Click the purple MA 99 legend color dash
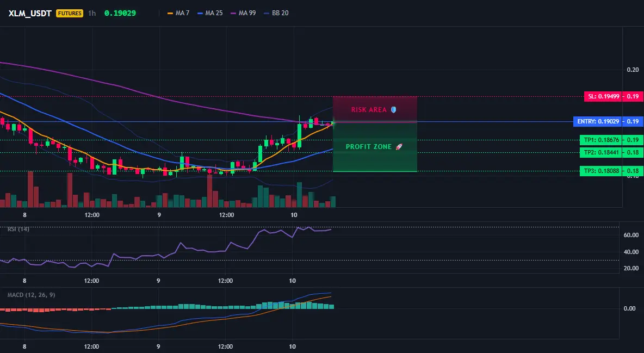 pos(233,13)
